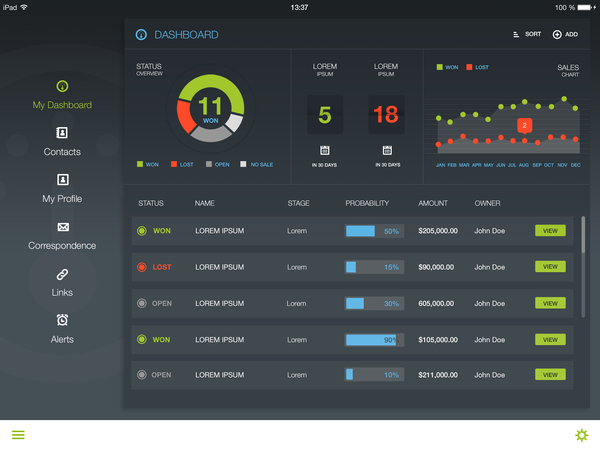
Task: Click the donut chart center 11 WON
Action: [210, 109]
